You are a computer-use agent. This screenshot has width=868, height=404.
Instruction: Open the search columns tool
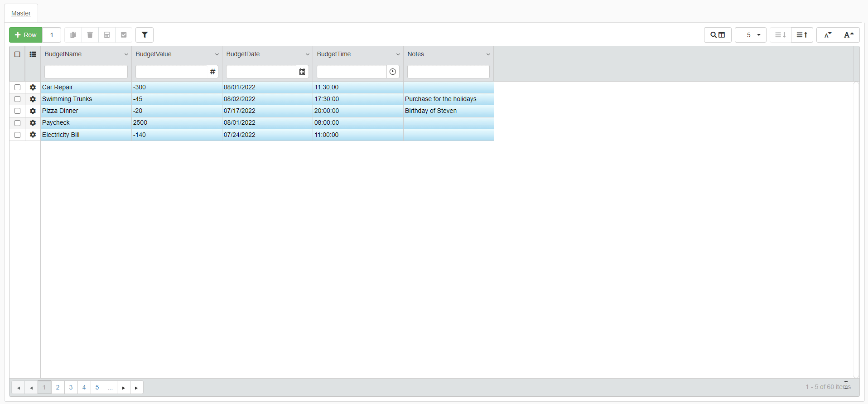point(718,35)
